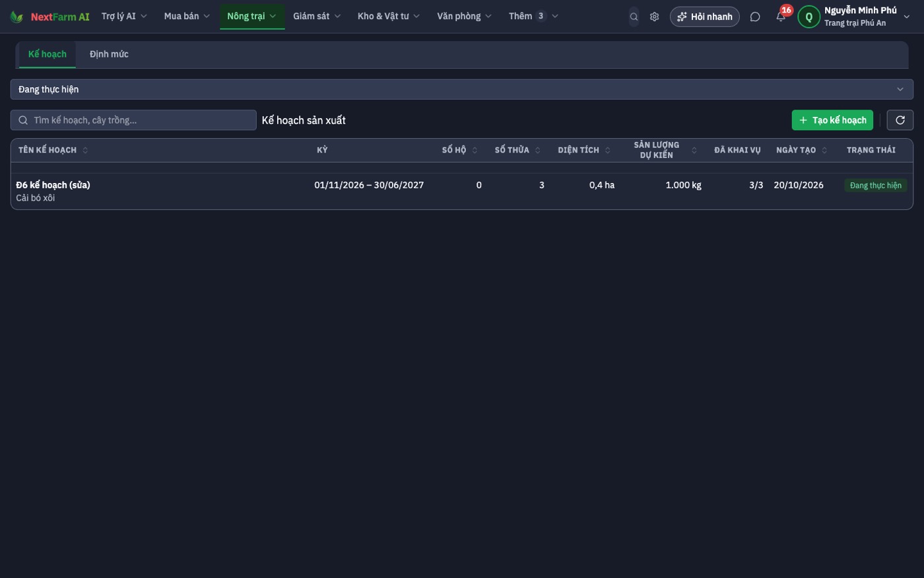Expand the Kho & Vật tư menu
The image size is (924, 578).
tap(389, 17)
